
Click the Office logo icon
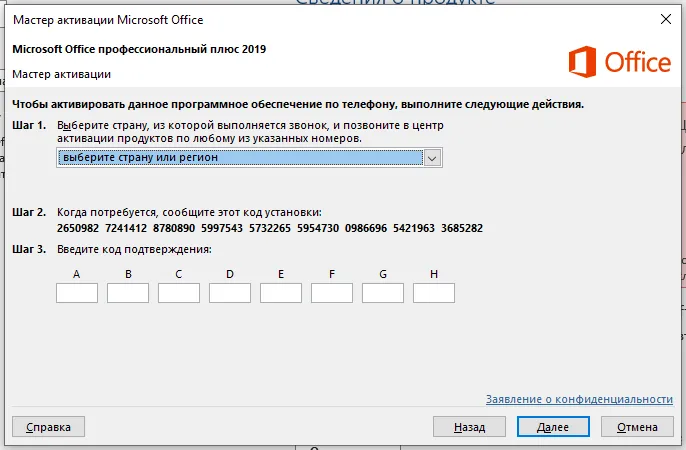582,62
